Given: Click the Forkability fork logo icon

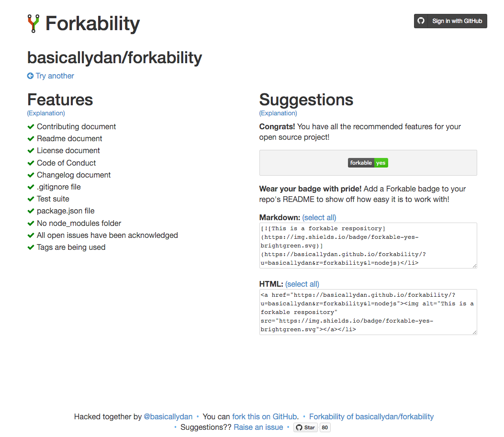Looking at the screenshot, I should pyautogui.click(x=33, y=23).
